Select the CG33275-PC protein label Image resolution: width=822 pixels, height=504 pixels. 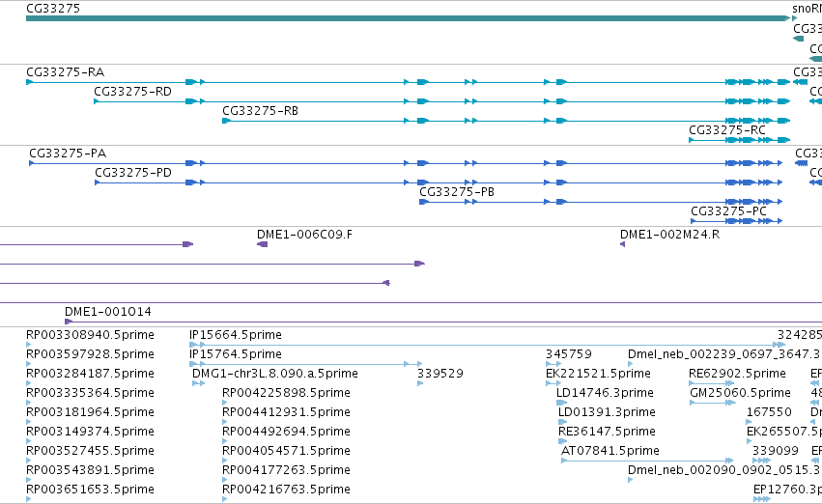728,211
